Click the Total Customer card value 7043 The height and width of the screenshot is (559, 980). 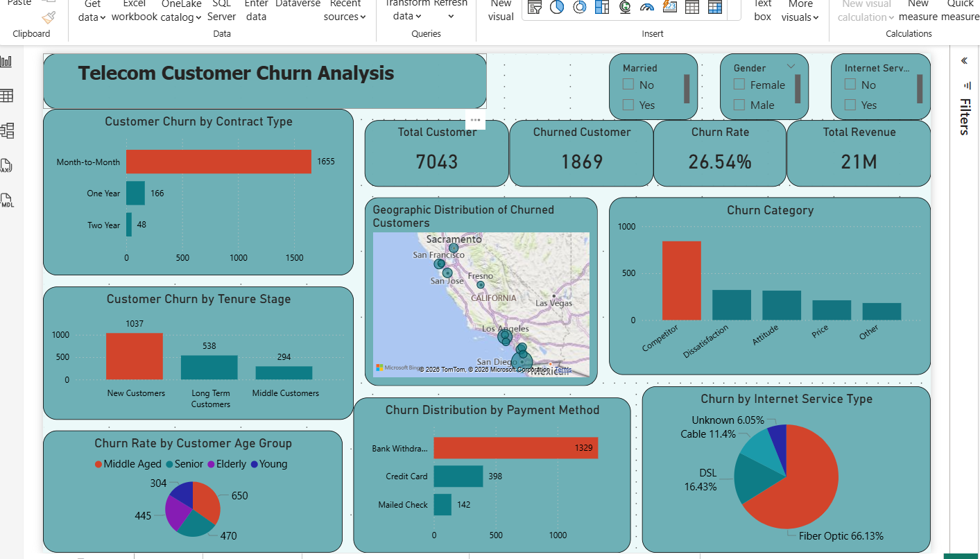pyautogui.click(x=437, y=162)
